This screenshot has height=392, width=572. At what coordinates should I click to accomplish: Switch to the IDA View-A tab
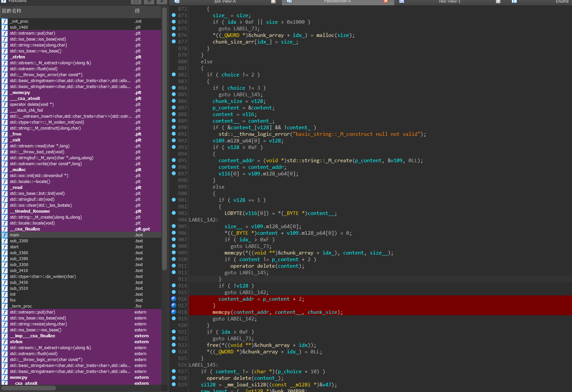coord(225,2)
